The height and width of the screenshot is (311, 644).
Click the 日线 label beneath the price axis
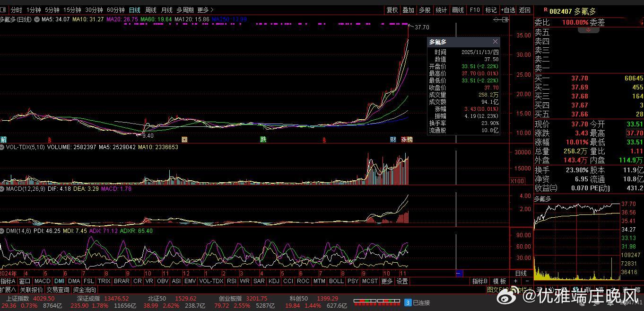tap(521, 274)
